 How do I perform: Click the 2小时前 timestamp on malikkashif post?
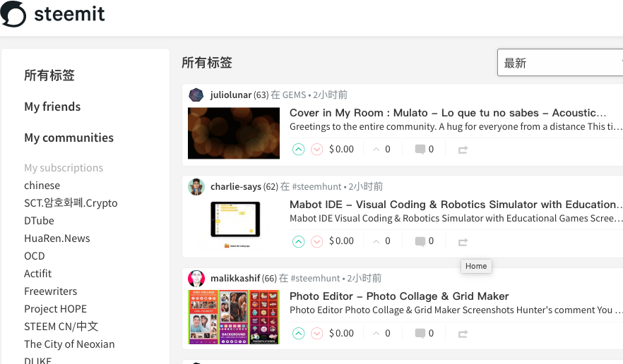point(364,278)
